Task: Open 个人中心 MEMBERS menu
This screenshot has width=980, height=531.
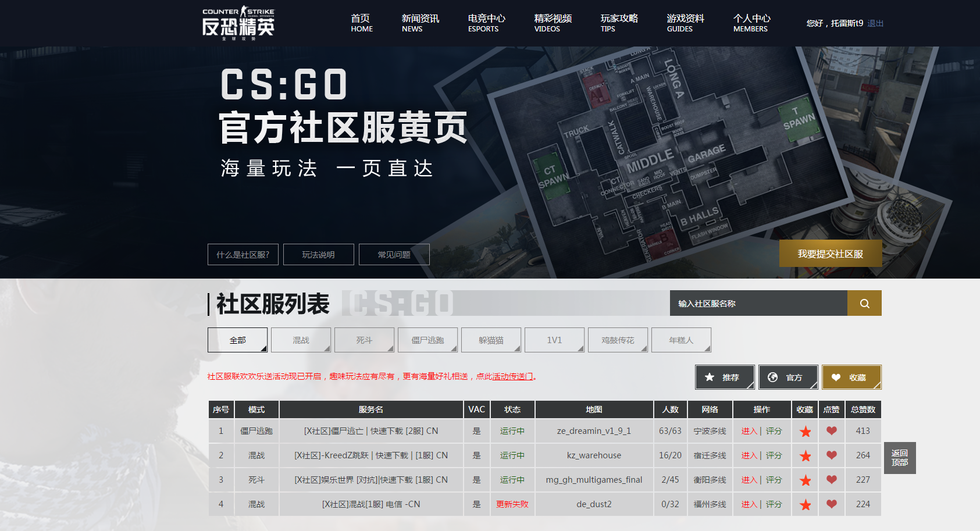Action: coord(751,23)
